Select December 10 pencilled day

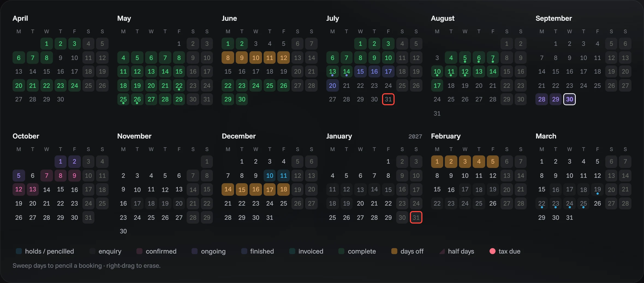(270, 176)
